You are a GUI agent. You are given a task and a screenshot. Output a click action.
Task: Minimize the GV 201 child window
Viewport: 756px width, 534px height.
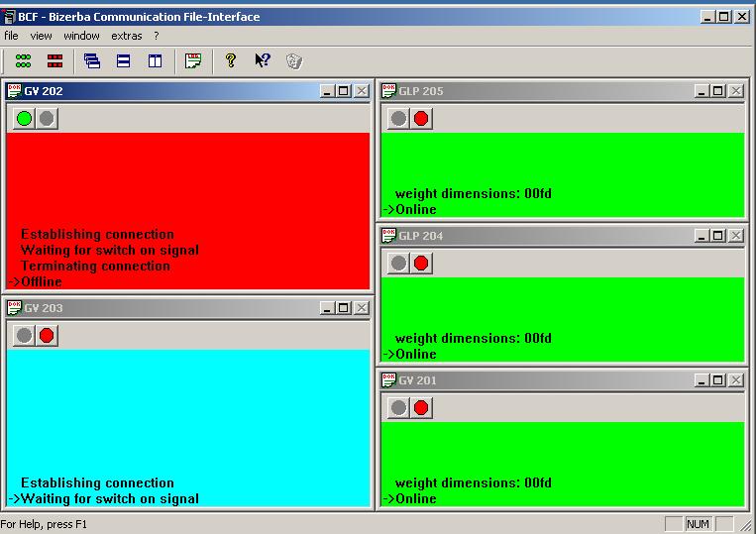tap(702, 379)
